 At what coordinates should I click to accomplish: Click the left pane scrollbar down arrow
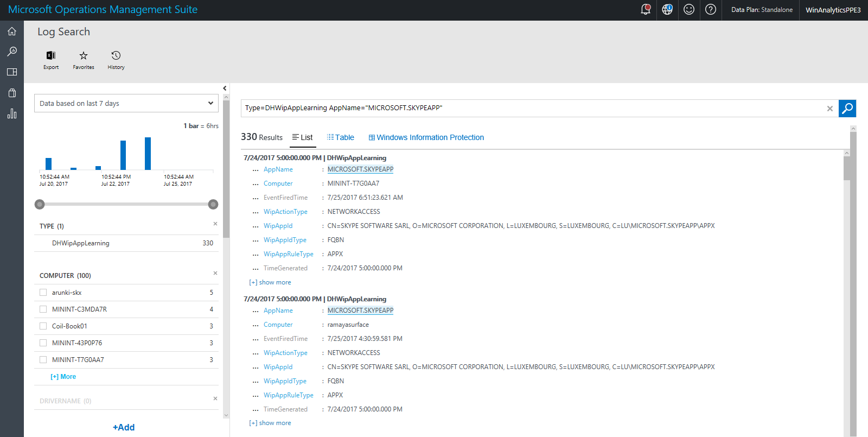pos(226,415)
